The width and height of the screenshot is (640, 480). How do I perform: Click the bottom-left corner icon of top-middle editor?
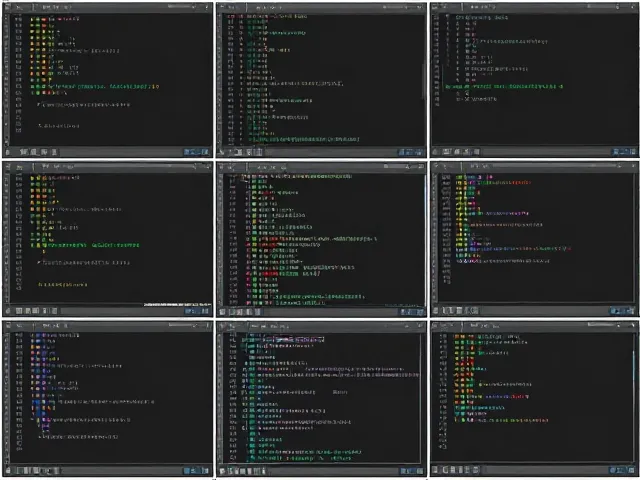tap(221, 153)
